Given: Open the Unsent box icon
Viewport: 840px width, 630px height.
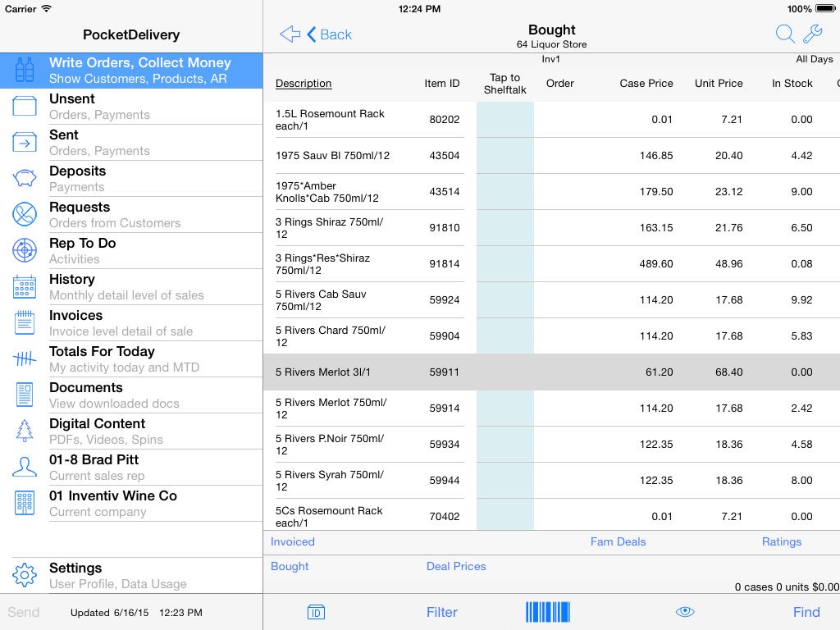Looking at the screenshot, I should (x=25, y=106).
